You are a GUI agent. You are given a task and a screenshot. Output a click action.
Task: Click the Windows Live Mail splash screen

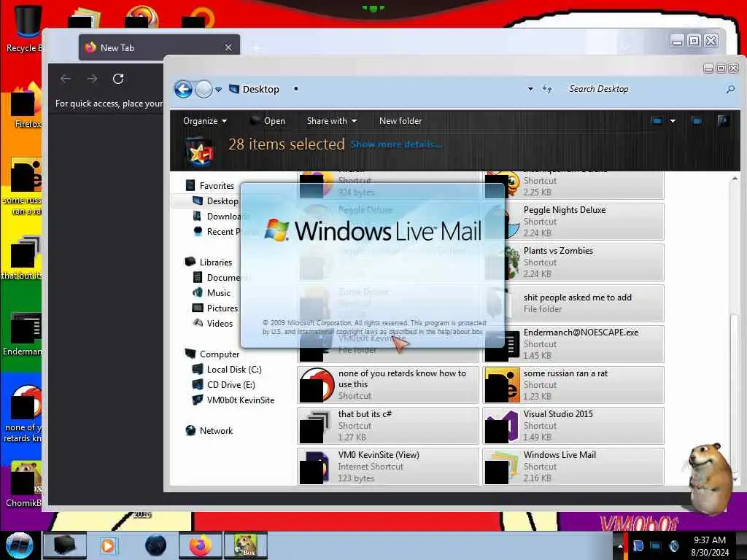pos(373,265)
